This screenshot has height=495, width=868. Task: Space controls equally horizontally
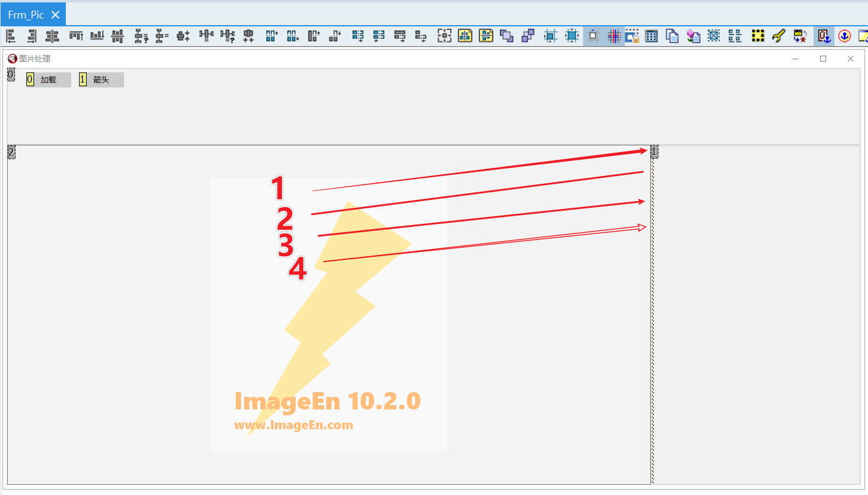(207, 37)
